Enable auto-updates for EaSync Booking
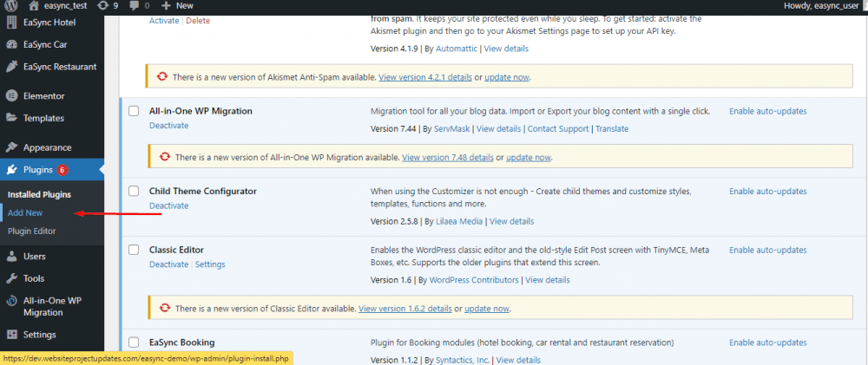Image resolution: width=868 pixels, height=365 pixels. click(x=767, y=342)
